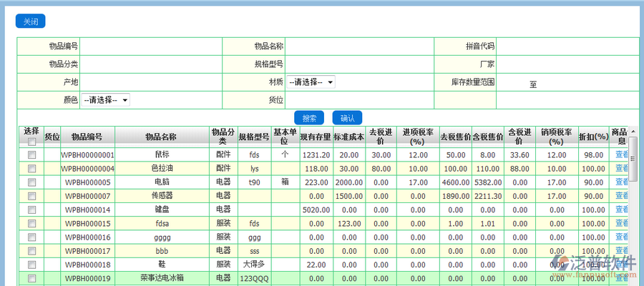Expand the 颜色 dropdown
This screenshot has width=644, height=286.
[x=105, y=100]
